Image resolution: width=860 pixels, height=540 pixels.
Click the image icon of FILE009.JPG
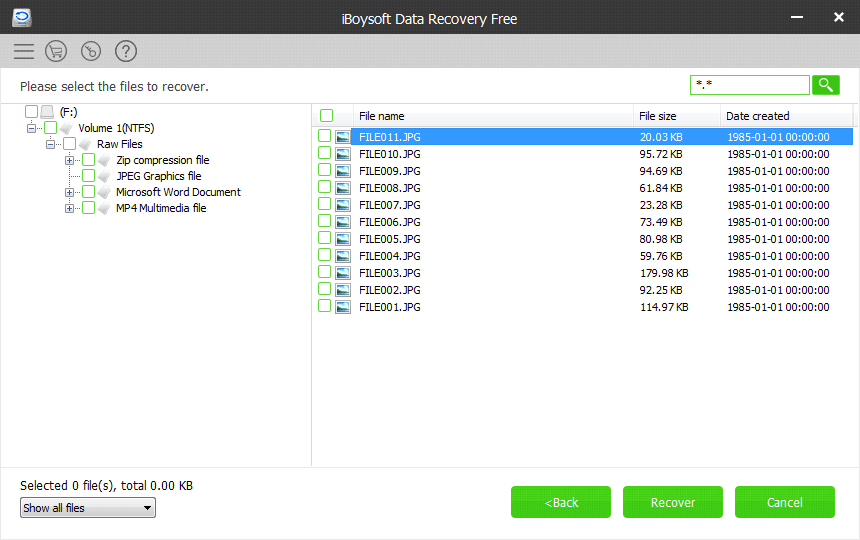coord(343,171)
